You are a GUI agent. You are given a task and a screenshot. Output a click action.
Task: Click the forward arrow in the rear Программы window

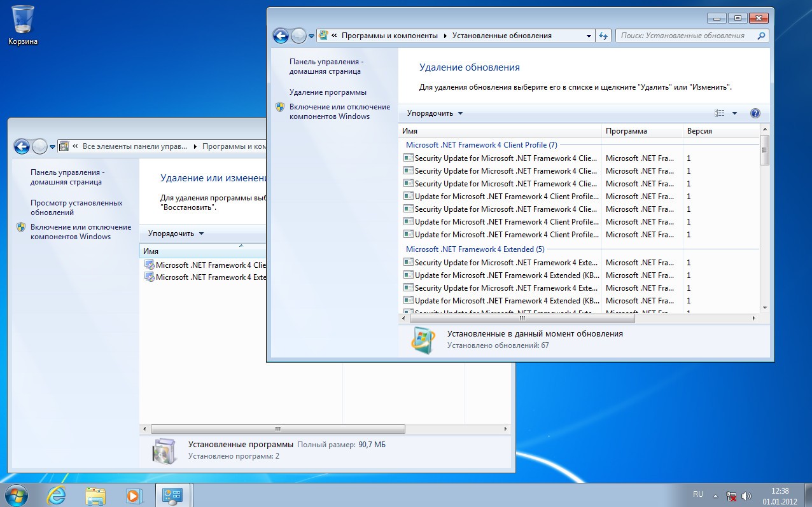coord(39,147)
